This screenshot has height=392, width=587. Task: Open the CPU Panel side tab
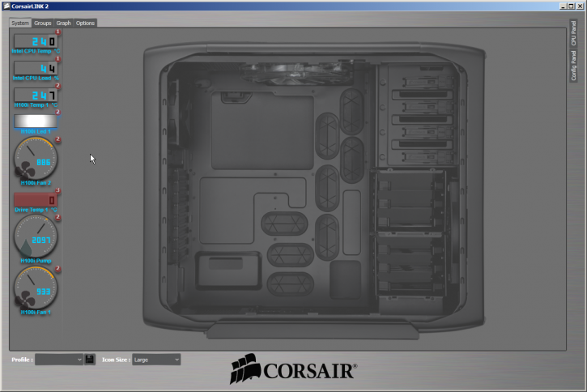click(x=573, y=33)
